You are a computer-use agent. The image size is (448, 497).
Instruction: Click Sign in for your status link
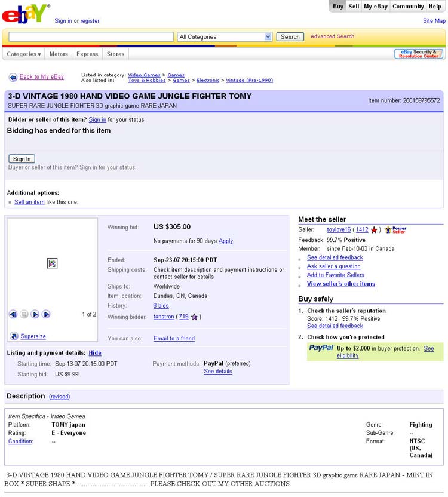(x=97, y=120)
